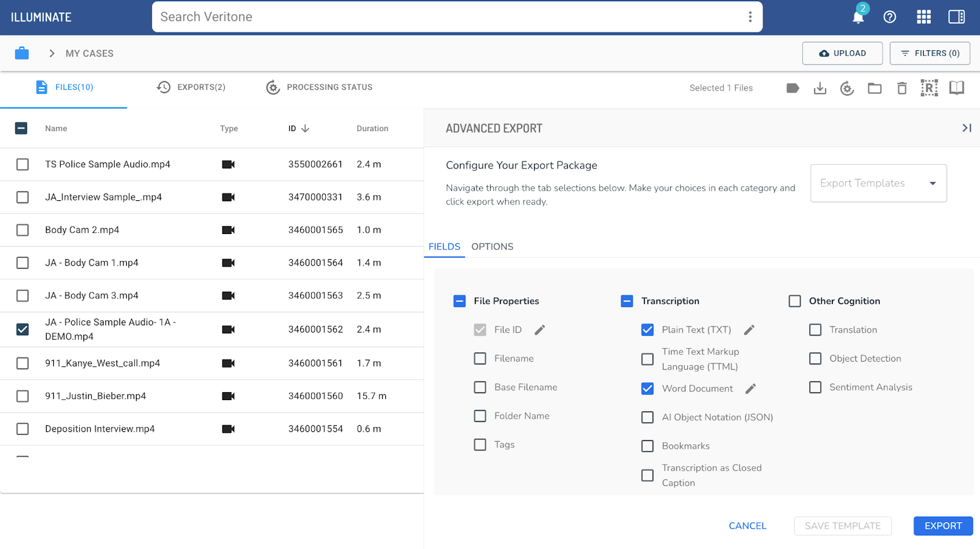Image resolution: width=980 pixels, height=549 pixels.
Task: Tick the Bookmarks checkbox
Action: click(647, 446)
